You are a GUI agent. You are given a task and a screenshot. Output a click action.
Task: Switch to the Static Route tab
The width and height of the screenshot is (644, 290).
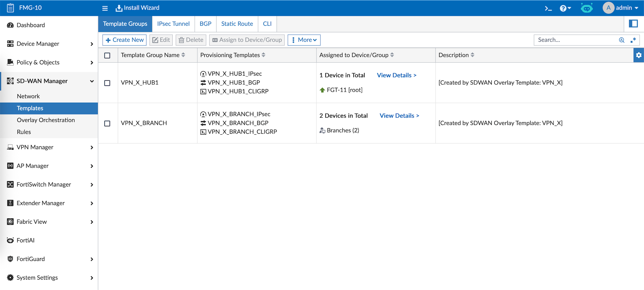tap(237, 24)
